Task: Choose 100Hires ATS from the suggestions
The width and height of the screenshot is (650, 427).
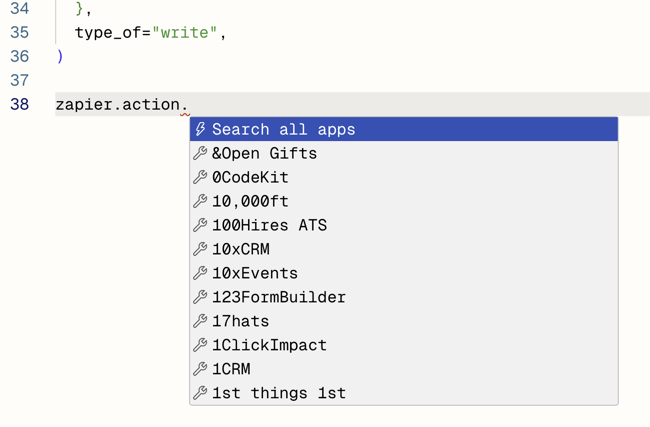Action: pyautogui.click(x=269, y=225)
